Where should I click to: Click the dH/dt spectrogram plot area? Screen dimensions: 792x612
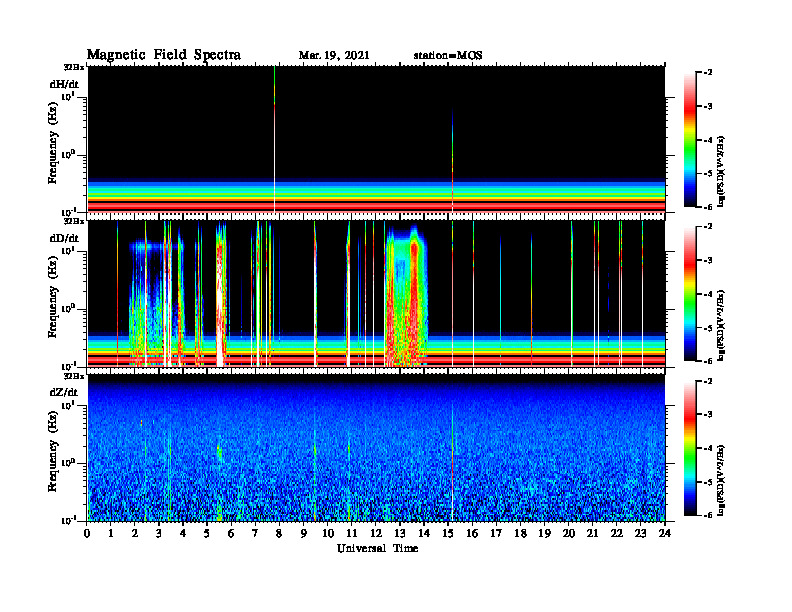coord(376,139)
